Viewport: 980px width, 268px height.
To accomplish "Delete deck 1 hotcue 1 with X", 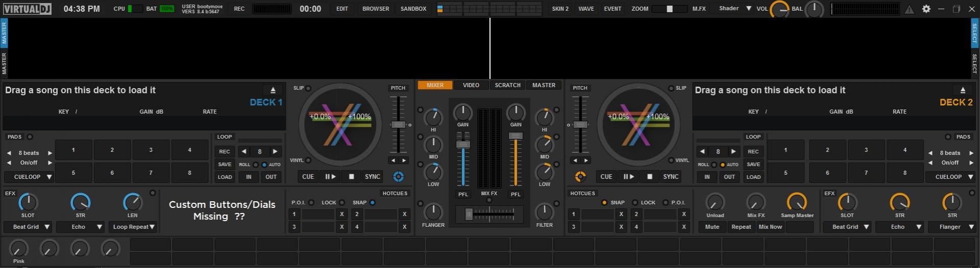I will pyautogui.click(x=342, y=214).
